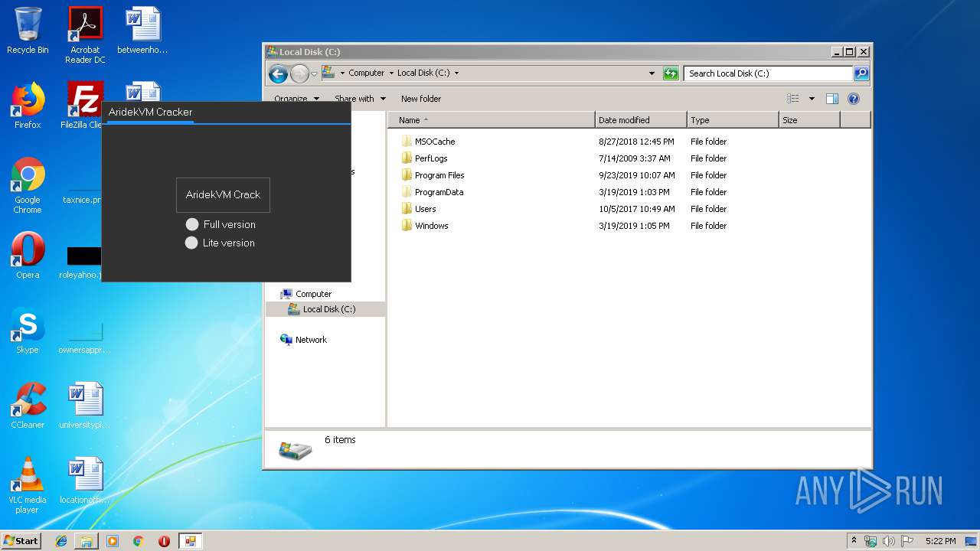
Task: Sort by the Type column header
Action: [733, 120]
